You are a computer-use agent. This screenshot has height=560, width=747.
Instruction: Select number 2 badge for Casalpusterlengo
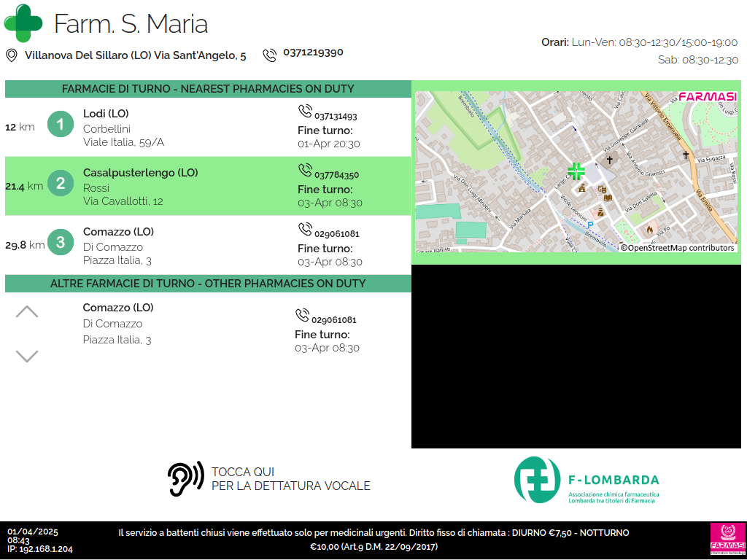[x=61, y=184]
